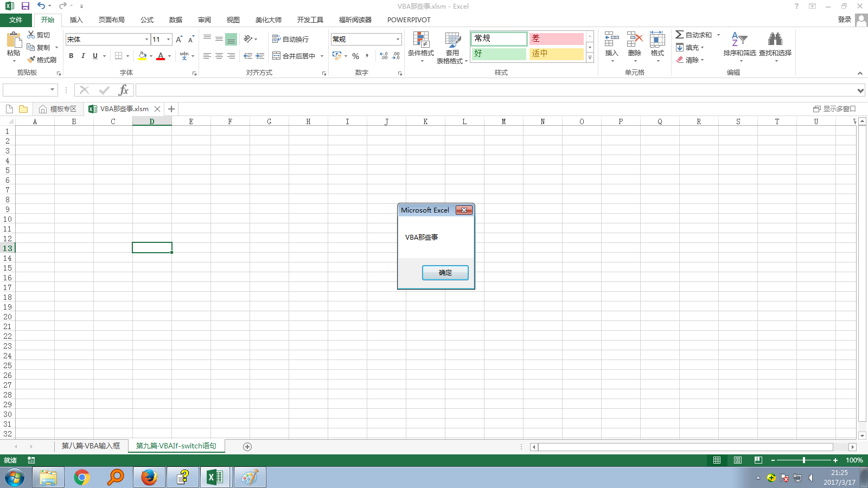Save the workbook from the quick access toolbar
Screen dimensions: 868x488
coord(25,6)
